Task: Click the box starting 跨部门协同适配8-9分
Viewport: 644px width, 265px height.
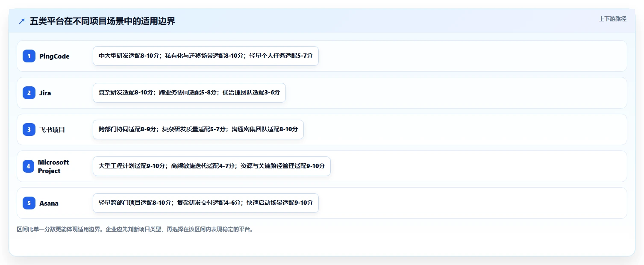Action: click(x=198, y=130)
